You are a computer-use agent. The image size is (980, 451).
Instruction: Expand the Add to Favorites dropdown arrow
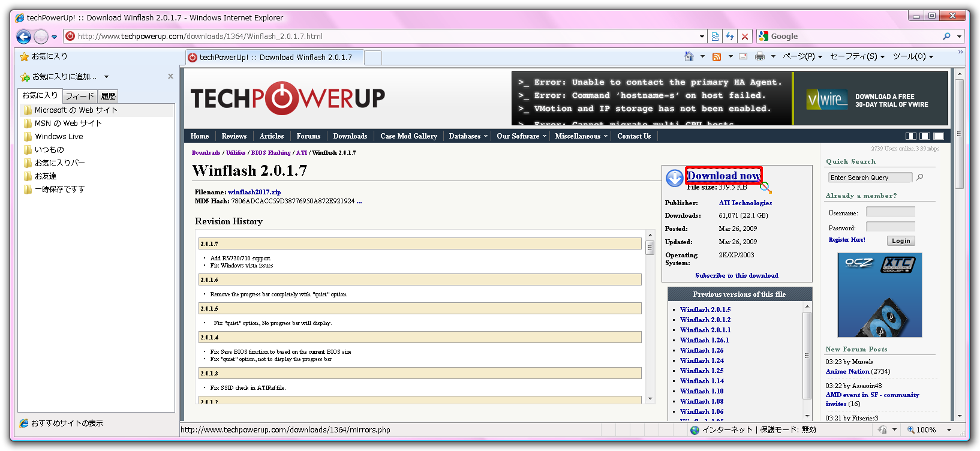(106, 77)
